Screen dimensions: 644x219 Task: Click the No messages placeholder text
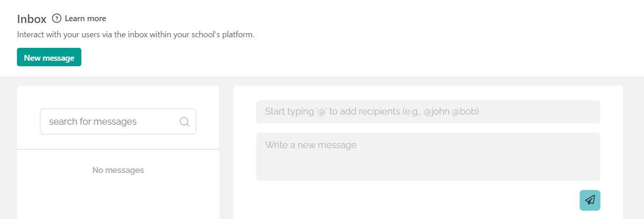click(118, 170)
